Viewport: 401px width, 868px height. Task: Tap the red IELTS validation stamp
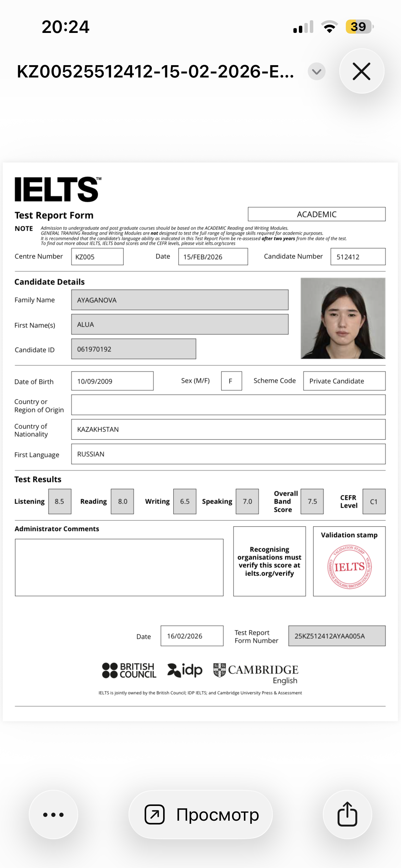pos(349,567)
